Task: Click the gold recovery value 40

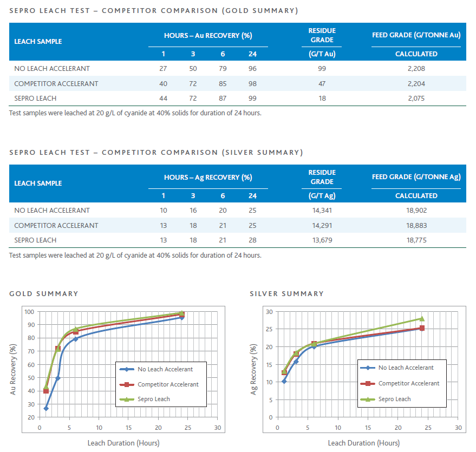Action: tap(164, 84)
